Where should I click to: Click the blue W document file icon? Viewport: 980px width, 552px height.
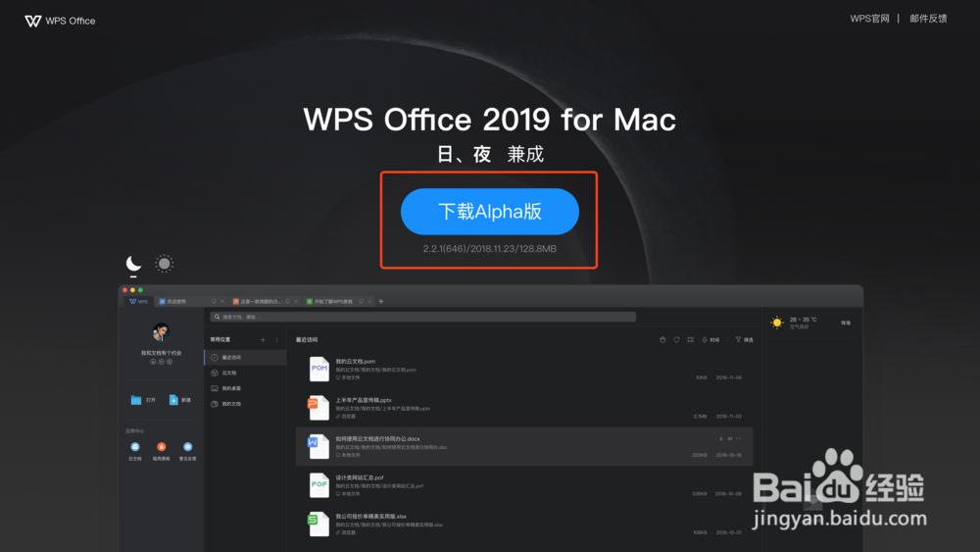coord(318,446)
